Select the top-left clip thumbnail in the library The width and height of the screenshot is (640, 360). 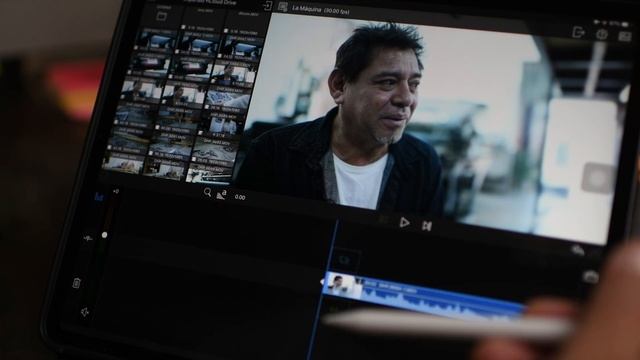tap(157, 40)
